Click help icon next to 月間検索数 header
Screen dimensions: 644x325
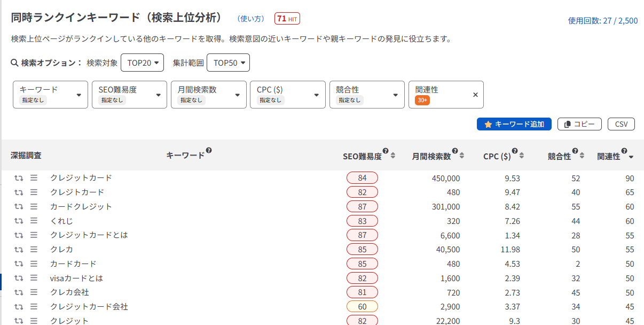pyautogui.click(x=455, y=151)
